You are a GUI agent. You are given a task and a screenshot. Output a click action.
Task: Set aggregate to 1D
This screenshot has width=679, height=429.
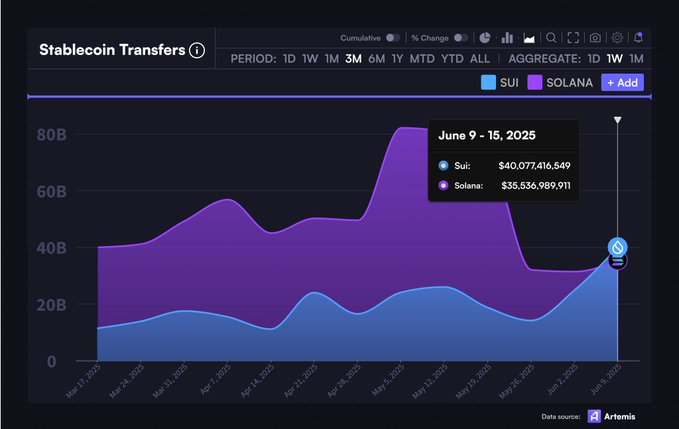[x=594, y=59]
